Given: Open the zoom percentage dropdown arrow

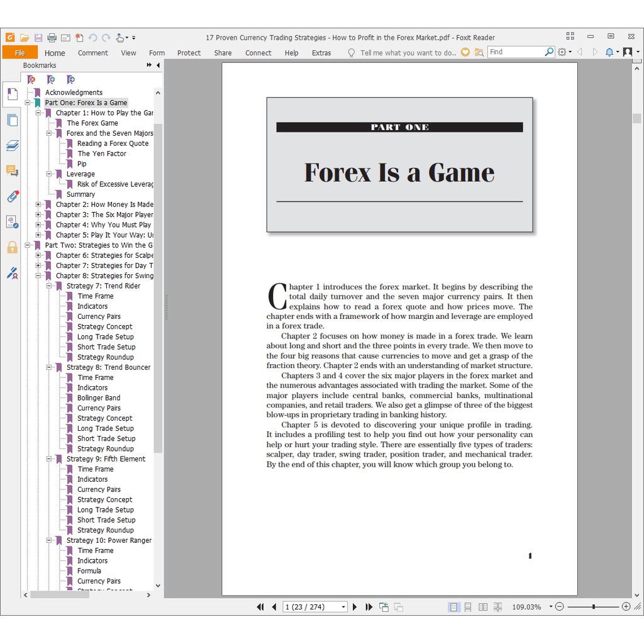Looking at the screenshot, I should tap(550, 607).
